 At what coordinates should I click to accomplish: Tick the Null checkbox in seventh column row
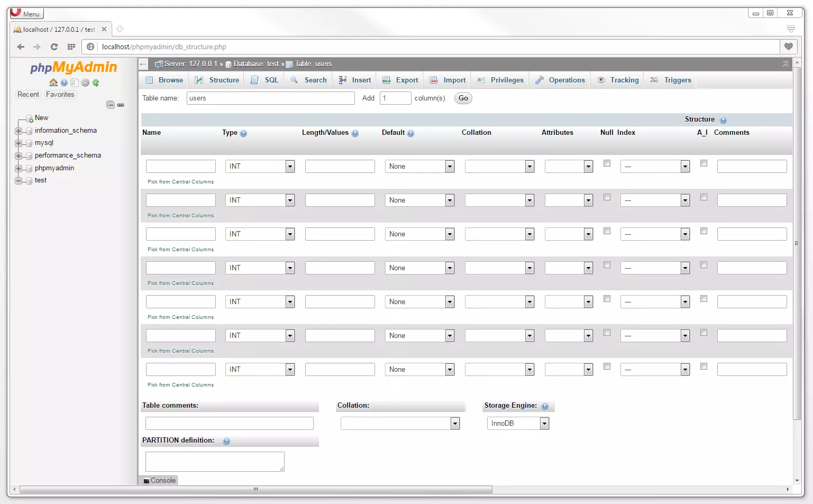click(x=607, y=366)
